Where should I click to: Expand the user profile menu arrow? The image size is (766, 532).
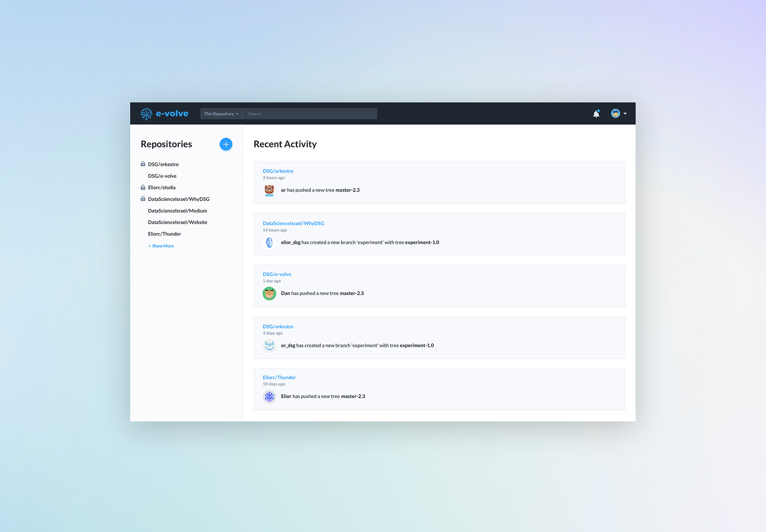[x=625, y=114]
